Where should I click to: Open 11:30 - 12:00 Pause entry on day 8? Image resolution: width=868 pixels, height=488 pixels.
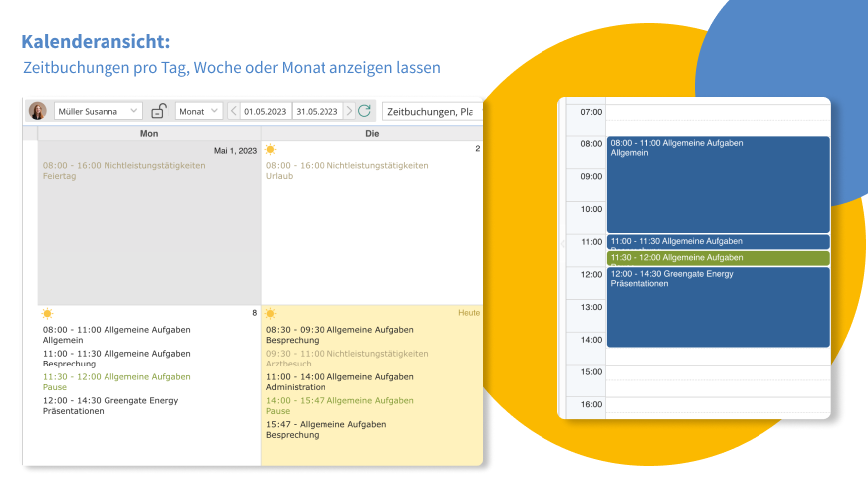point(116,382)
